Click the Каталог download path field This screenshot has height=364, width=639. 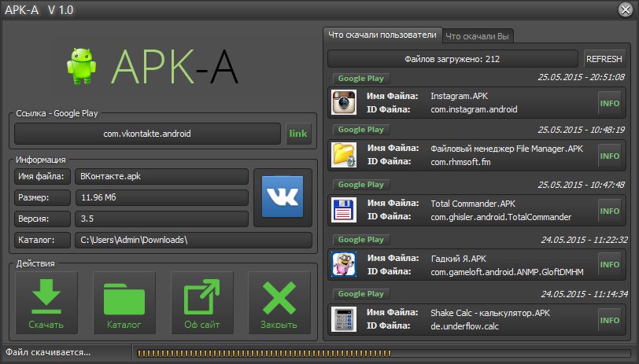pos(193,240)
